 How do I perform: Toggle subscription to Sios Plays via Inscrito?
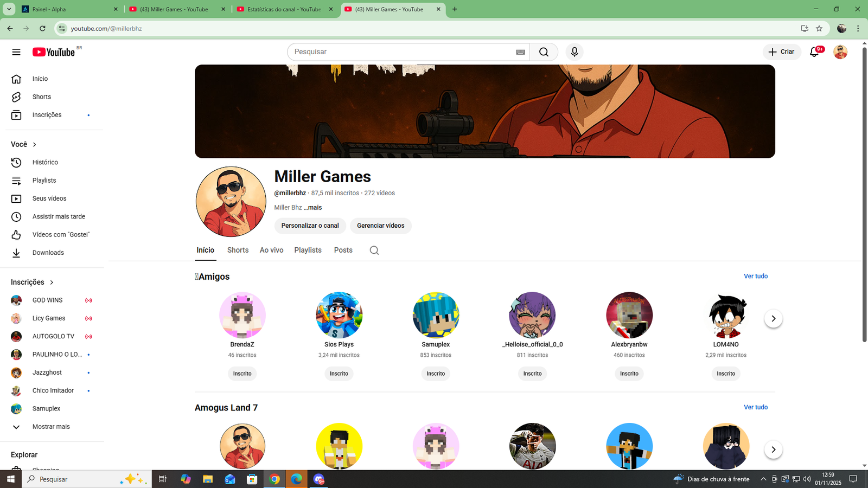click(x=339, y=374)
